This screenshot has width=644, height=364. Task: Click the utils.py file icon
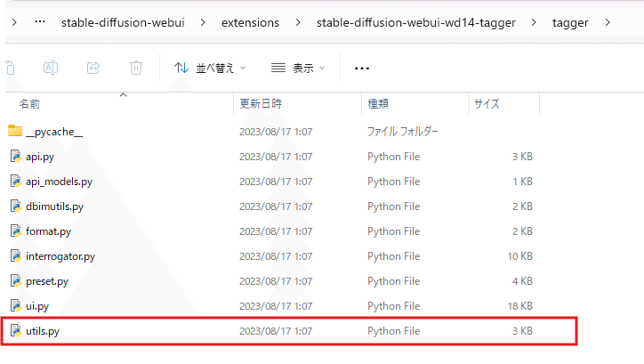(15, 331)
